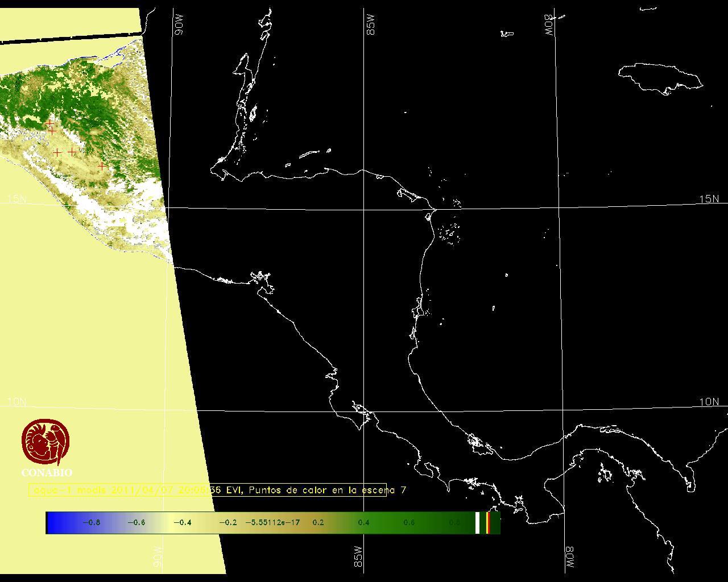Click the right of the two side-by-side hotspot crosses
The image size is (728, 582).
pyautogui.click(x=72, y=152)
